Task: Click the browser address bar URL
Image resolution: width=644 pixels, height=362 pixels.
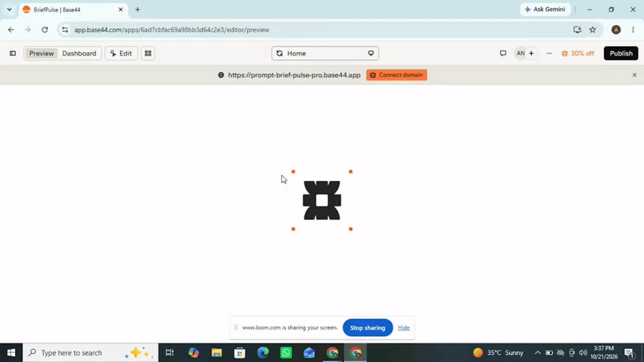Action: coord(171,30)
